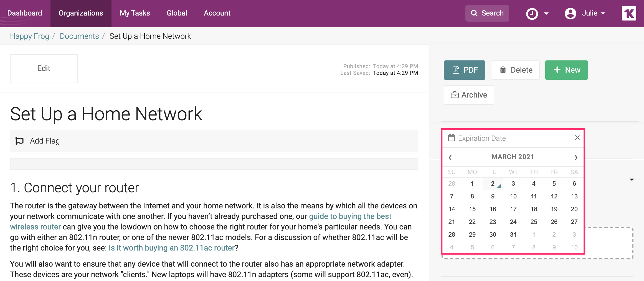
Task: Select March 17 in the calendar
Action: pyautogui.click(x=513, y=209)
